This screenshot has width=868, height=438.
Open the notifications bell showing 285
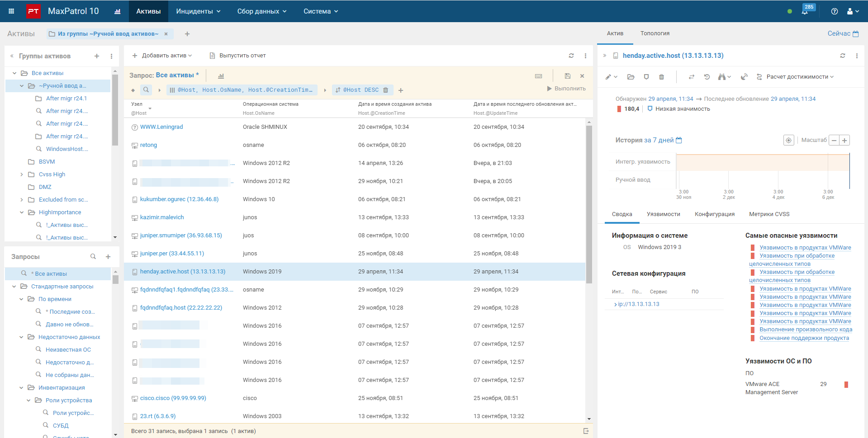[805, 12]
